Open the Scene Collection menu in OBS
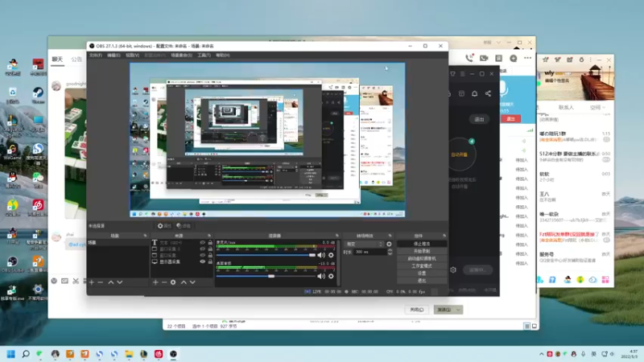Image resolution: width=644 pixels, height=362 pixels. tap(182, 55)
